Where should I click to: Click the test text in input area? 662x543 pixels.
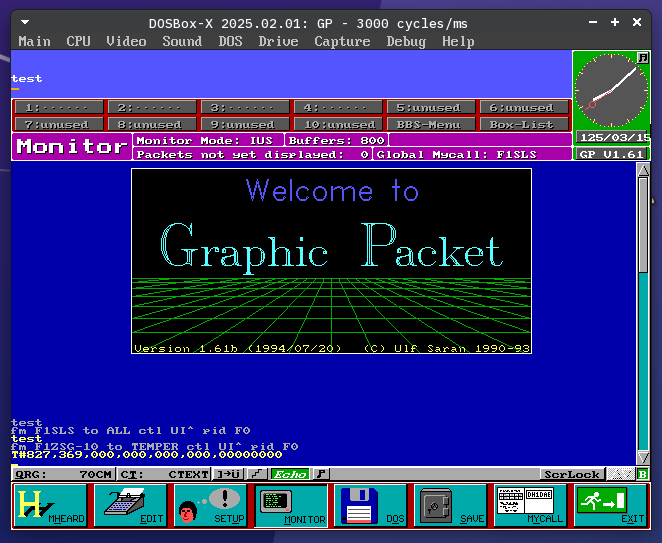[x=27, y=79]
